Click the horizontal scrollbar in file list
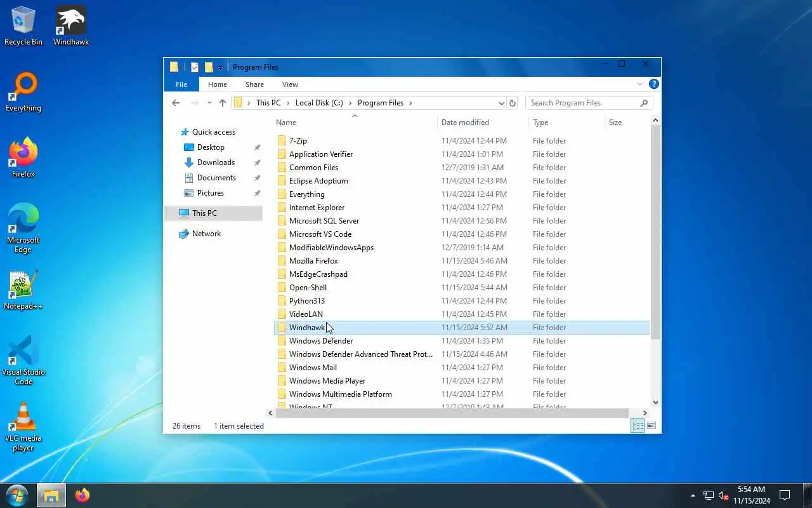 tap(452, 413)
